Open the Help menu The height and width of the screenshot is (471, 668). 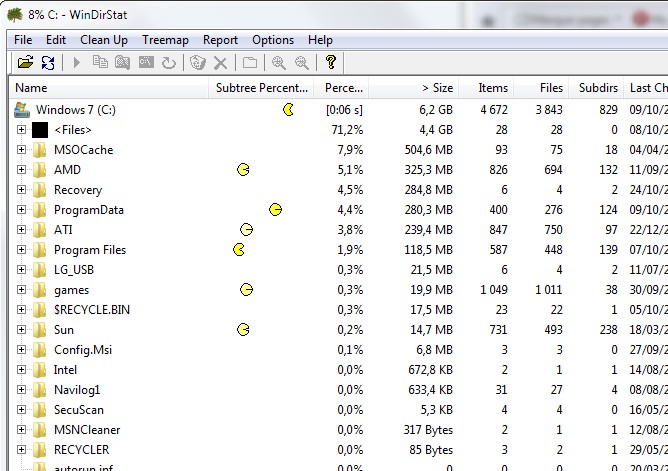320,40
